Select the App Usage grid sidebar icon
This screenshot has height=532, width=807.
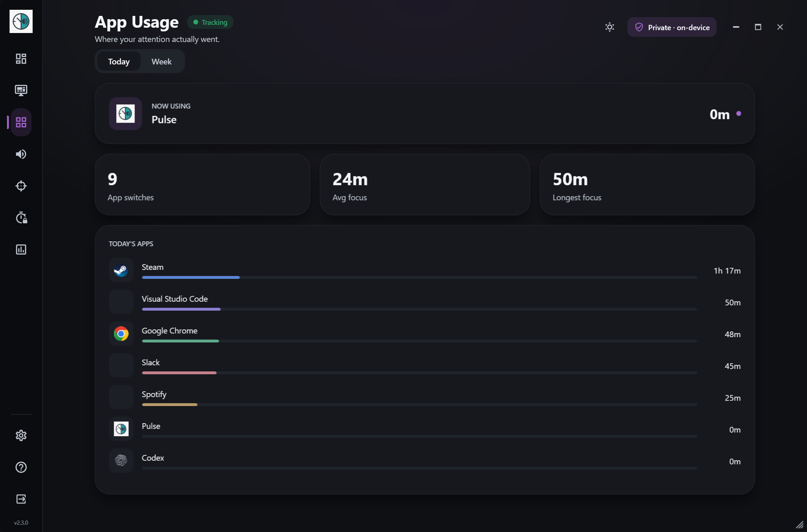click(21, 122)
